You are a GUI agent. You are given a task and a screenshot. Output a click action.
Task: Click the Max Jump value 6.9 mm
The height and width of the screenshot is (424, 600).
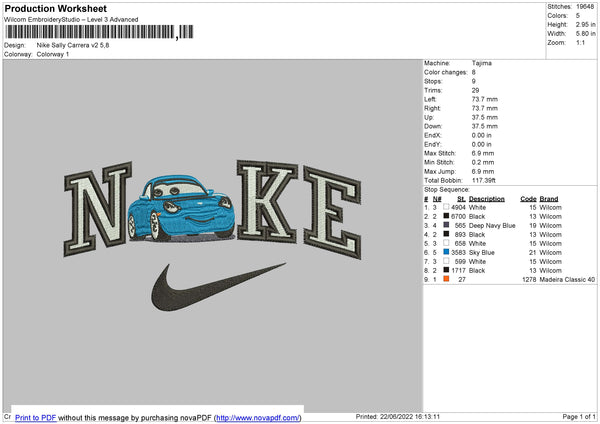pos(483,171)
